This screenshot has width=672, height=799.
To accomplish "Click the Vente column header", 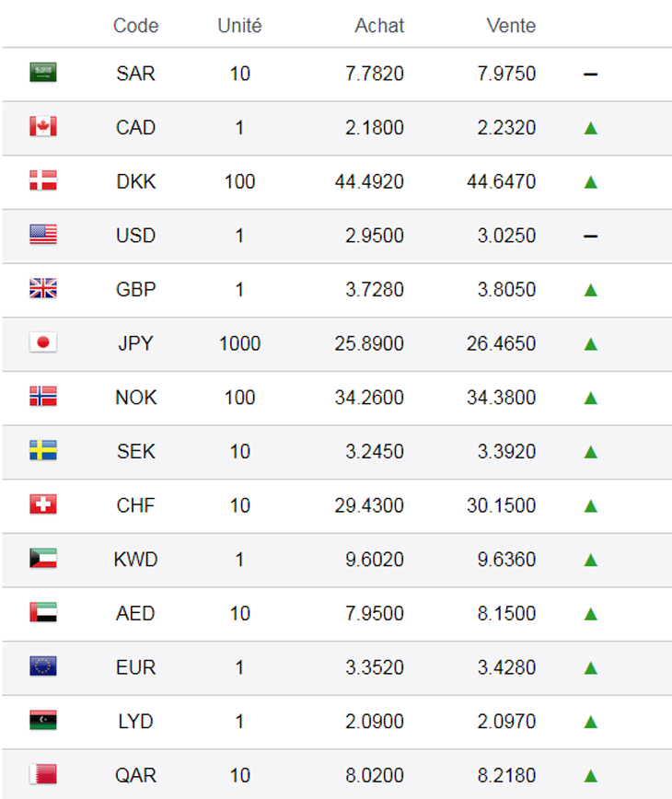I will (511, 26).
